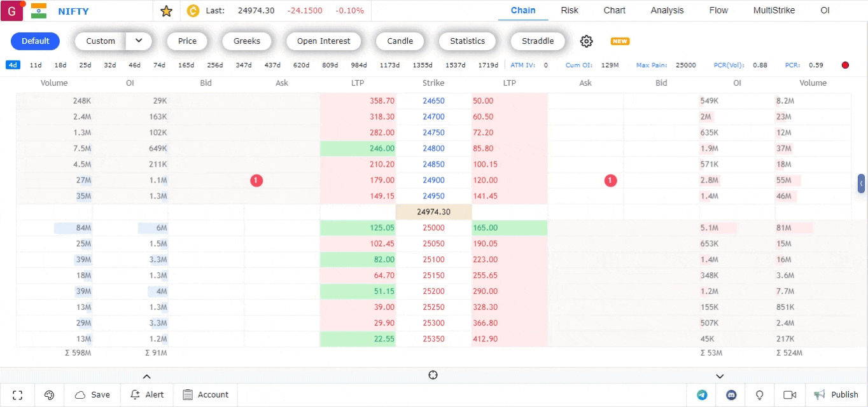The image size is (868, 407).
Task: Expand strikes upward with up chevron
Action: click(x=146, y=376)
